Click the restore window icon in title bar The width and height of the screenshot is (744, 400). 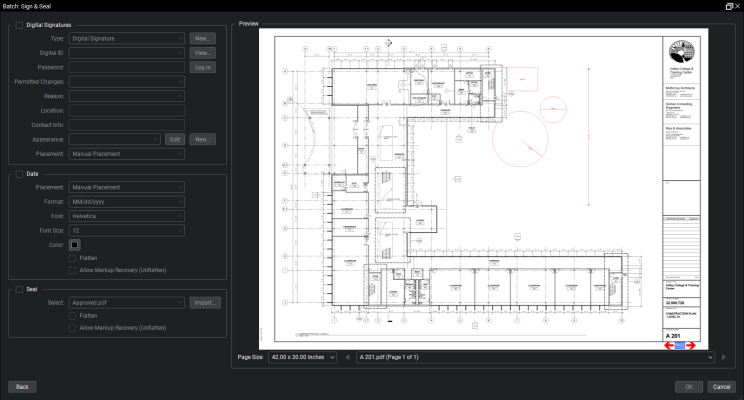729,6
